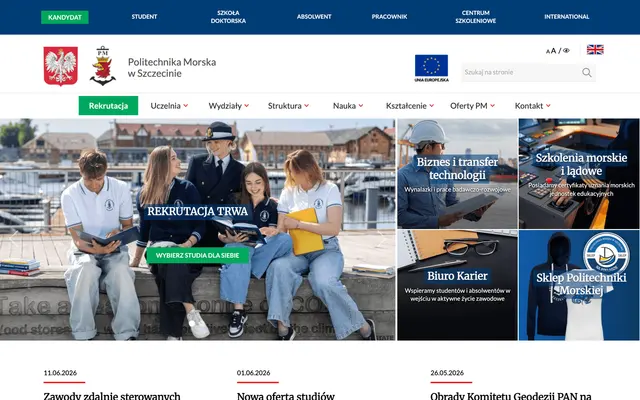This screenshot has width=640, height=400.
Task: Click the date 11.06.2026
Action: (60, 373)
